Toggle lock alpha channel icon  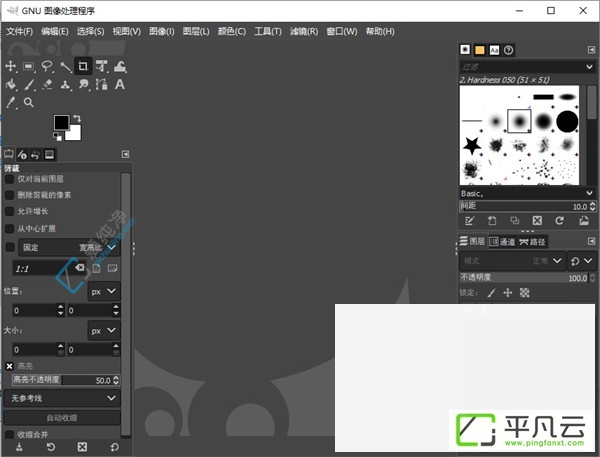[525, 293]
